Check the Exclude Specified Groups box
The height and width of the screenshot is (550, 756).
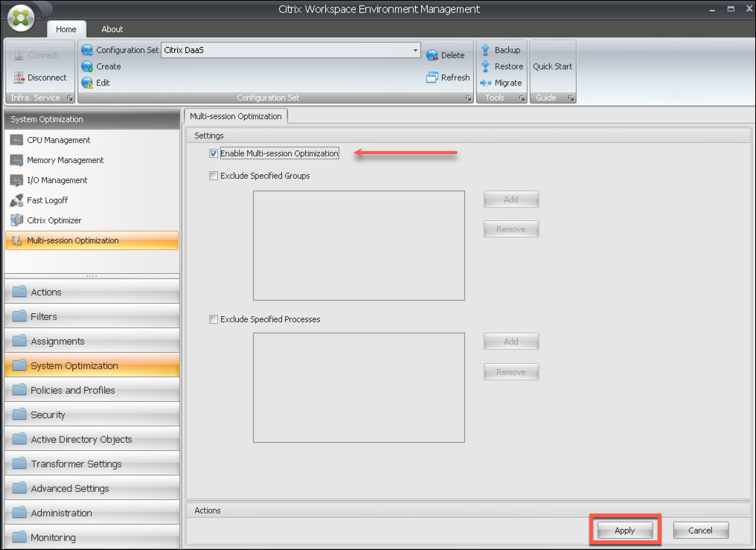[214, 176]
